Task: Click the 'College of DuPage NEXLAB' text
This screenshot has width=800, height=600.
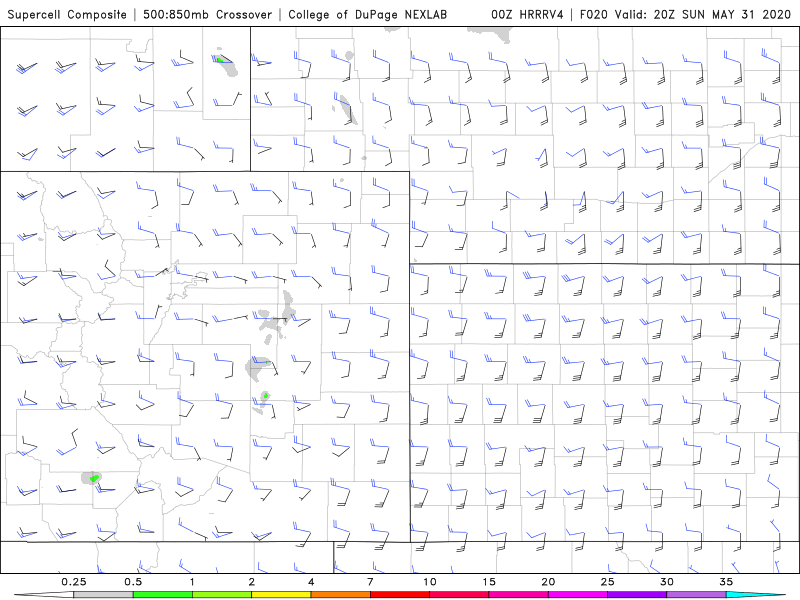Action: 367,14
